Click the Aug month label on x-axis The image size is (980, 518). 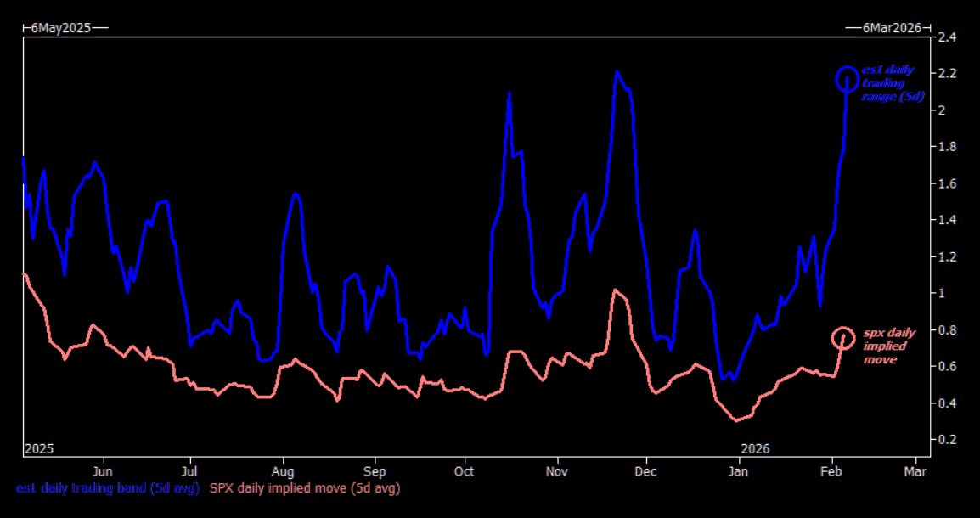click(x=282, y=470)
